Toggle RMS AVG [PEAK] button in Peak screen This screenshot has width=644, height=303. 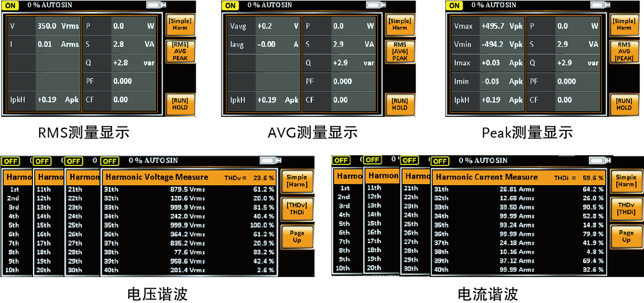[x=624, y=51]
